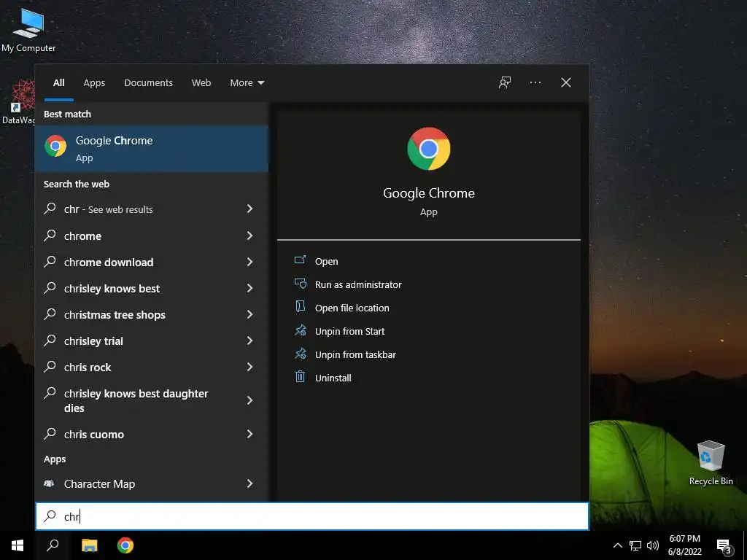Switch to the Apps filter tab
The image size is (747, 560).
(94, 83)
